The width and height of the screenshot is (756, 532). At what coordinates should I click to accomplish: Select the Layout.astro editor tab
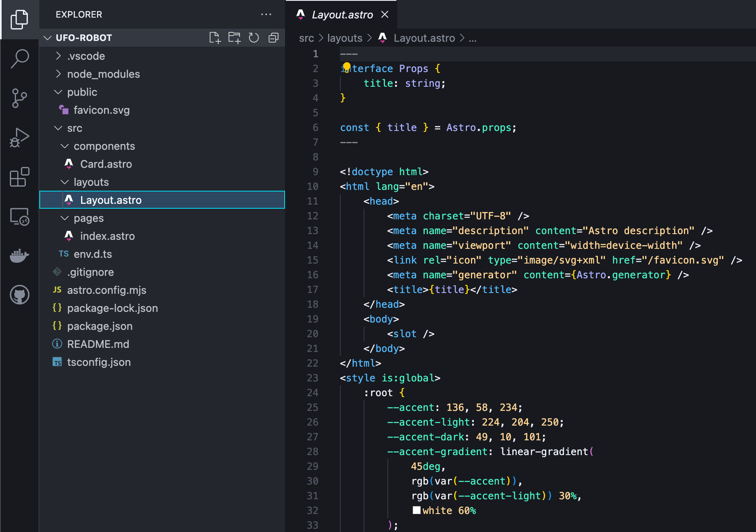tap(342, 15)
